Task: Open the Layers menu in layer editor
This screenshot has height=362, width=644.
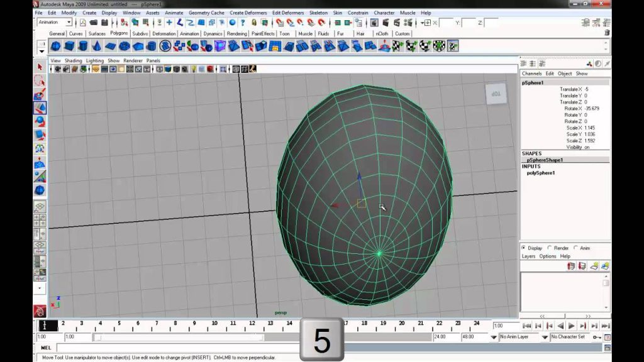Action: (528, 256)
